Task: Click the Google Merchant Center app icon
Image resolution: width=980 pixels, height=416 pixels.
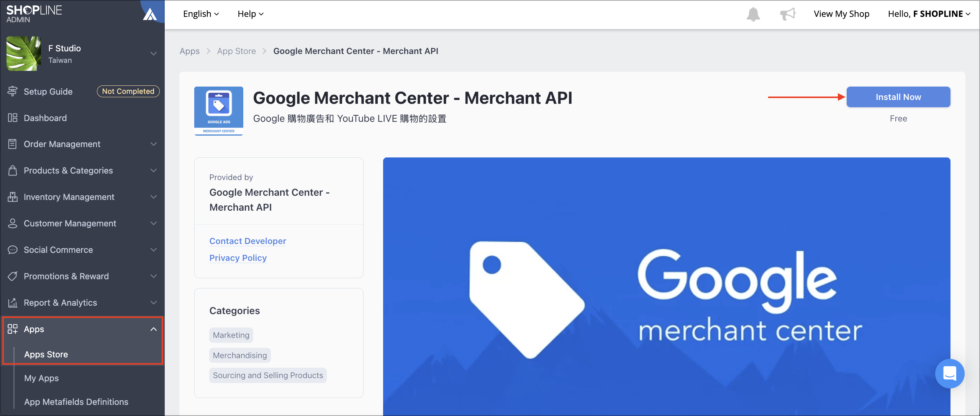Action: (219, 111)
